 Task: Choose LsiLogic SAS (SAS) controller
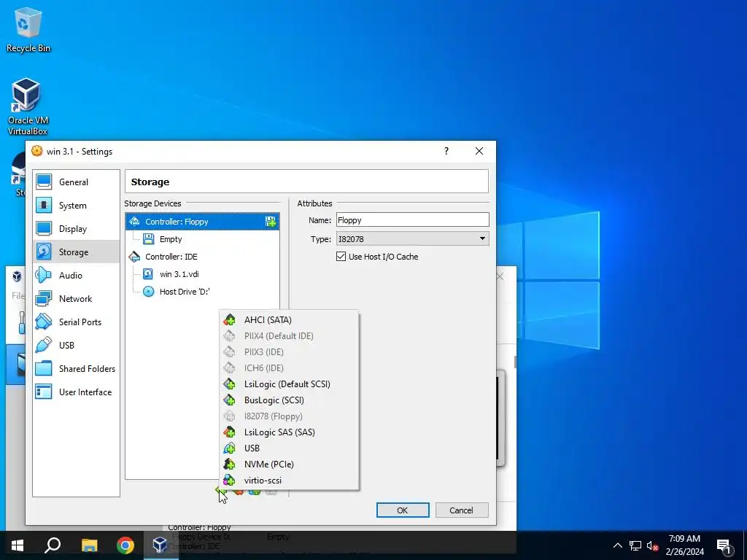click(x=289, y=432)
